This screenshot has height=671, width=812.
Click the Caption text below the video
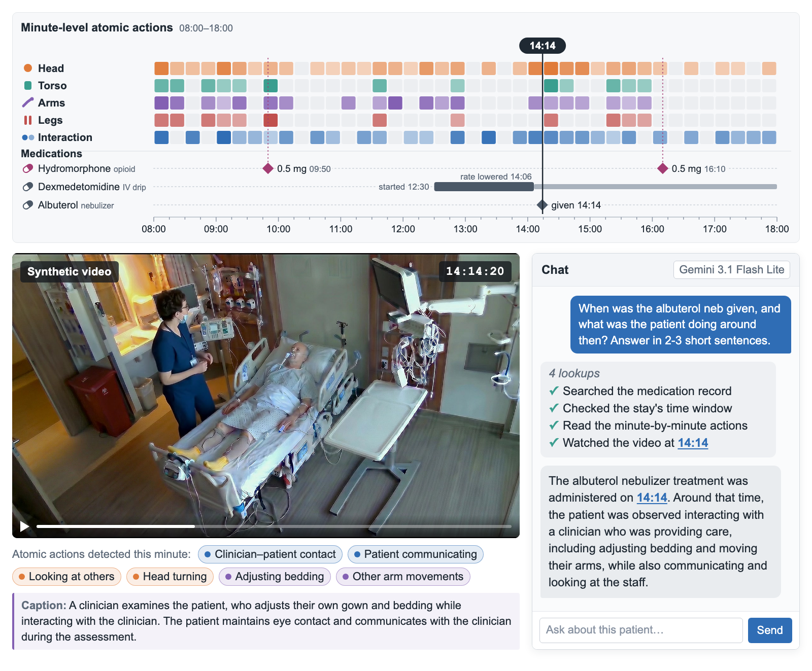[266, 621]
